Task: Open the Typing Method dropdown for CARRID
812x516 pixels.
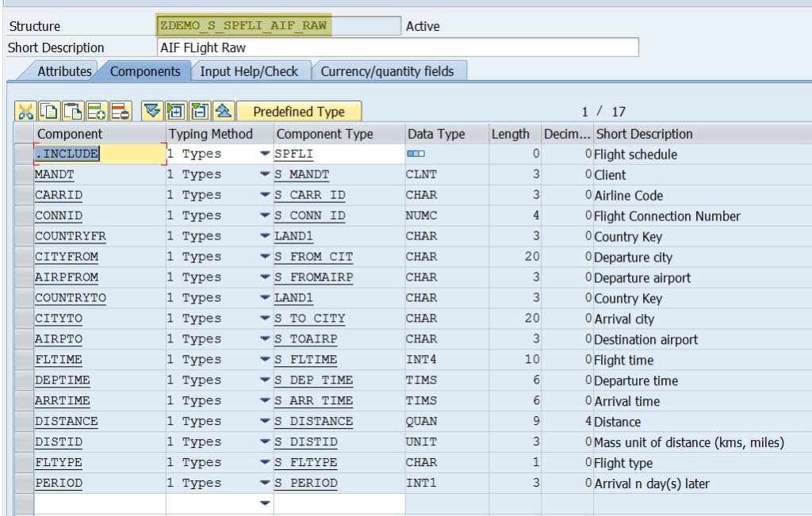Action: [264, 196]
